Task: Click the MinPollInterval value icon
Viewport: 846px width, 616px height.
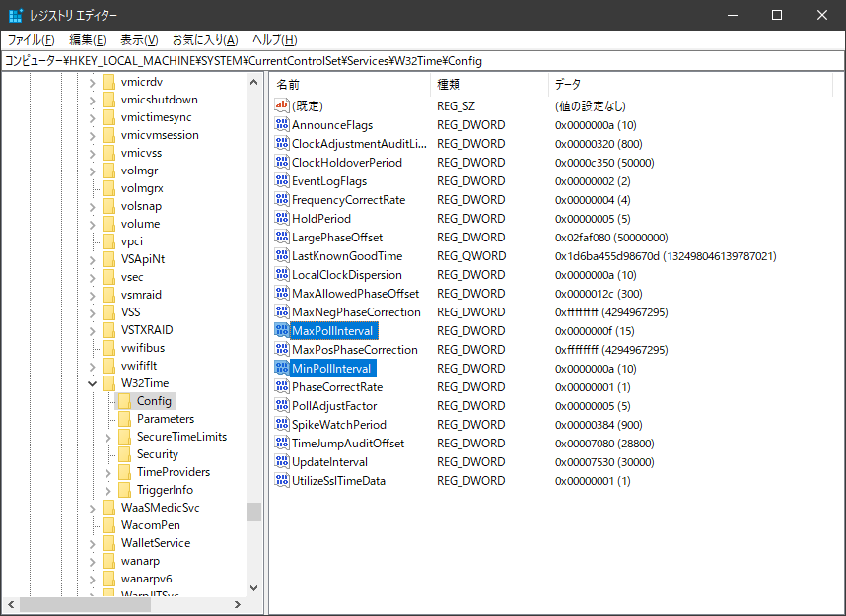Action: point(282,368)
